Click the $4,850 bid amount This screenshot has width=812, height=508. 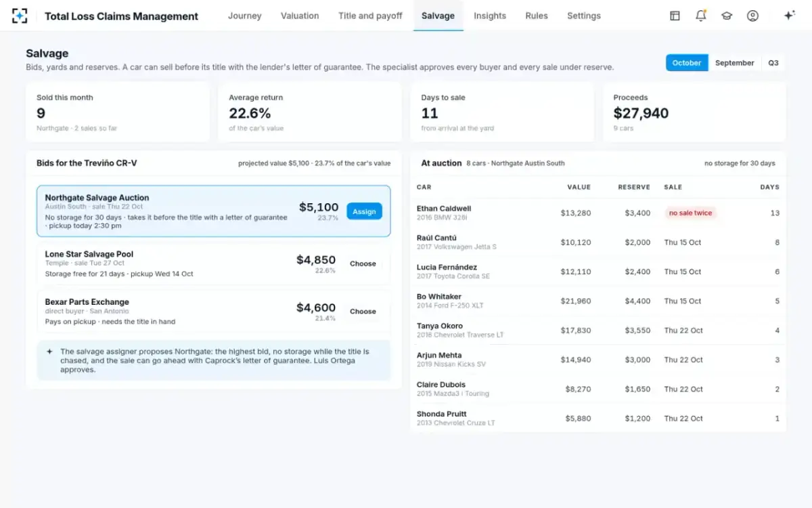(316, 259)
